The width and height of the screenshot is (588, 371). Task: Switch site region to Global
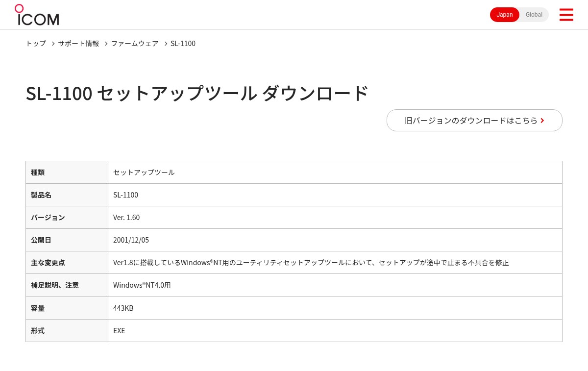point(534,15)
